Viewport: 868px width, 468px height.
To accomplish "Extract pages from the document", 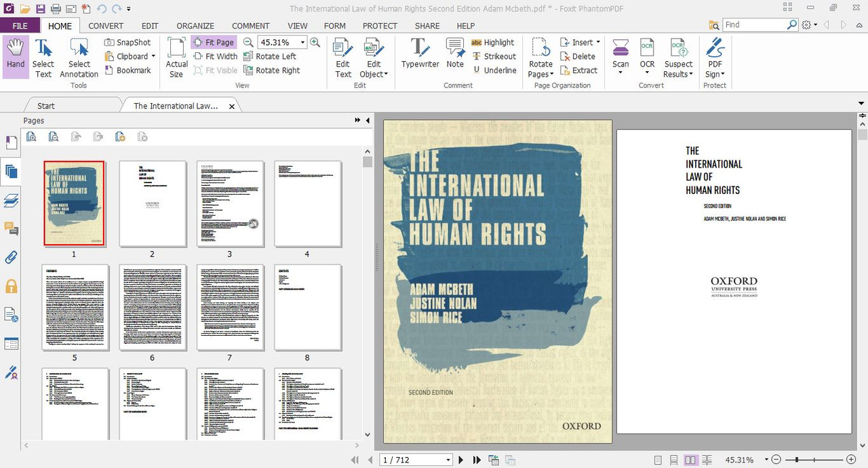I will [x=578, y=70].
